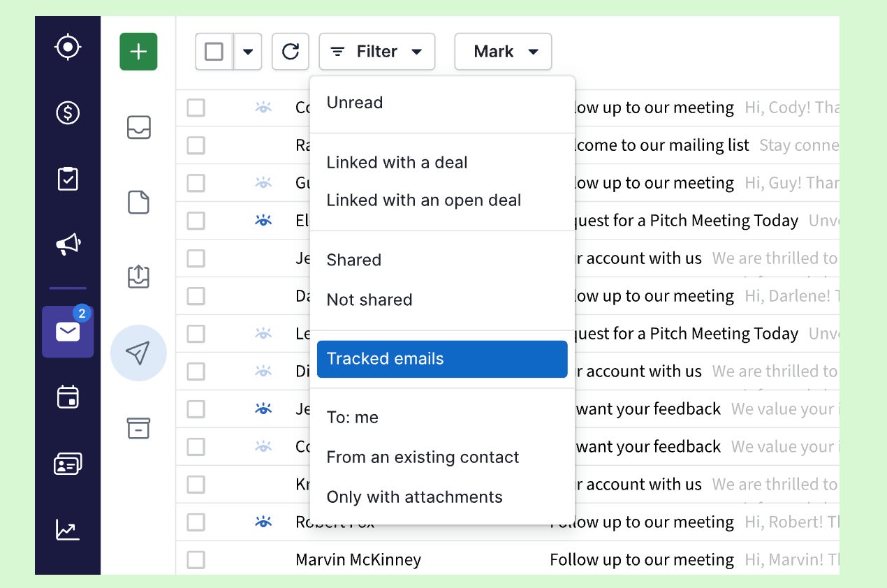Screen dimensions: 887x588
Task: Select the Tracked emails filter
Action: coord(442,359)
